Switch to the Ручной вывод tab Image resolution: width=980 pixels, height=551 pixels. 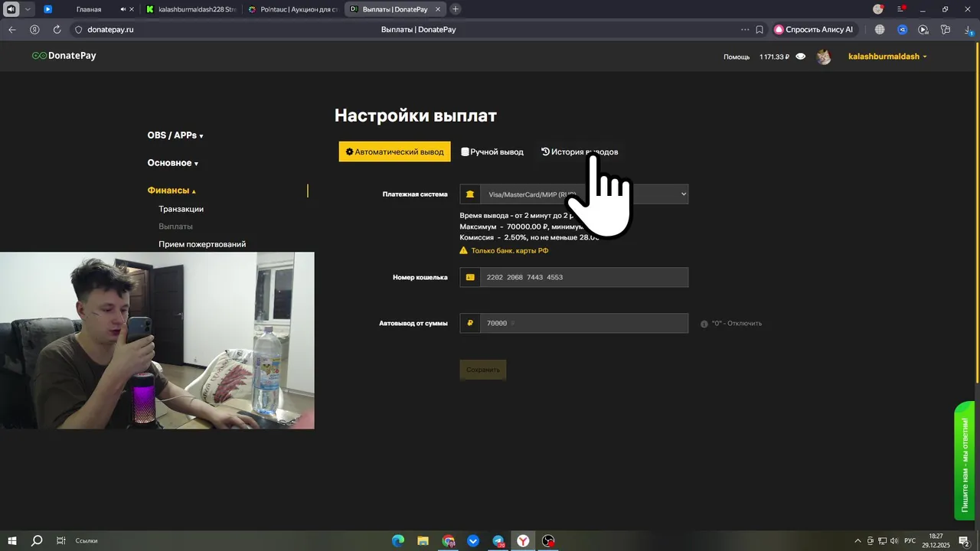click(x=492, y=152)
